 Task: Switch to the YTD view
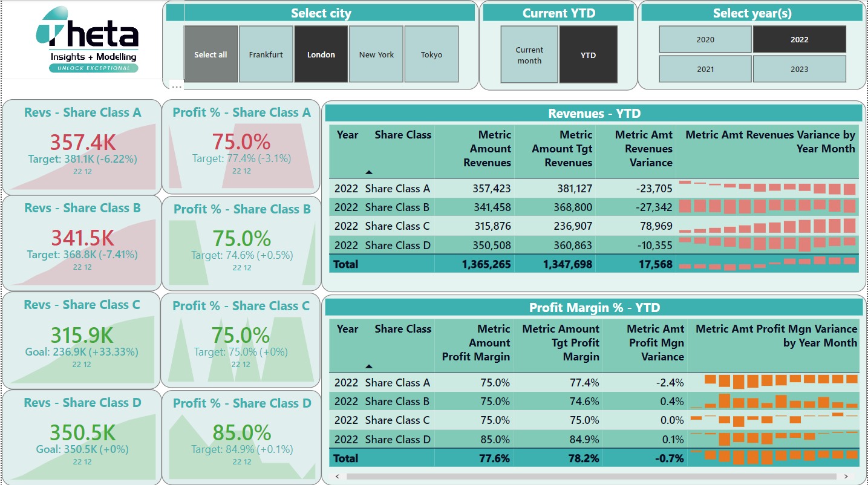click(588, 54)
